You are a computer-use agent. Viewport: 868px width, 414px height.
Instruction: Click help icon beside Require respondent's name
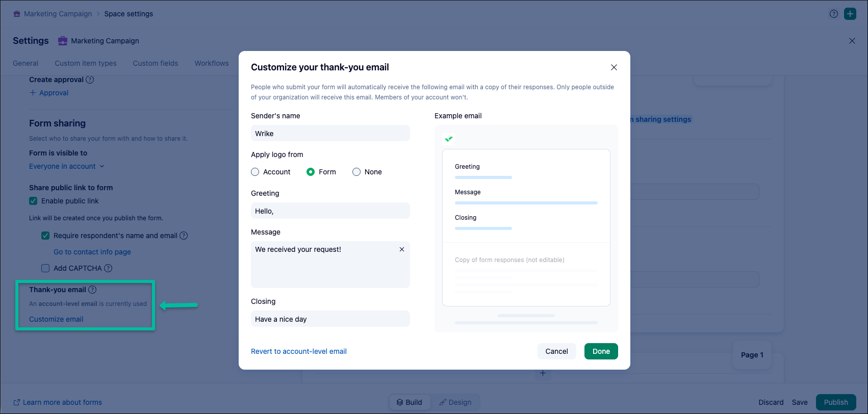(184, 236)
